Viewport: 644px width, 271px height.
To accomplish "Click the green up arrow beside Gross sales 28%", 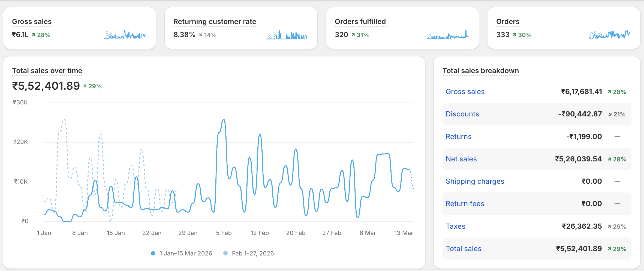I will [34, 35].
